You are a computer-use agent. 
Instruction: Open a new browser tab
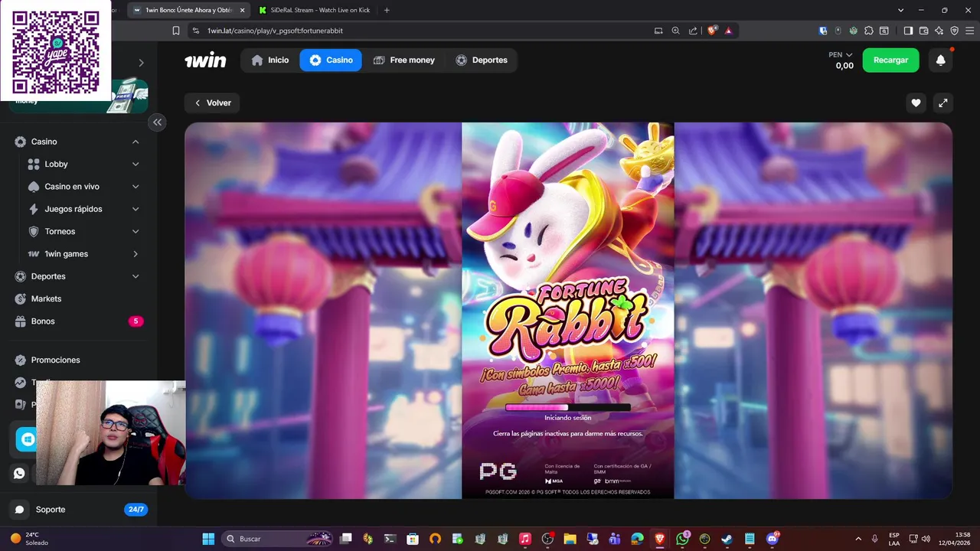[x=387, y=10]
